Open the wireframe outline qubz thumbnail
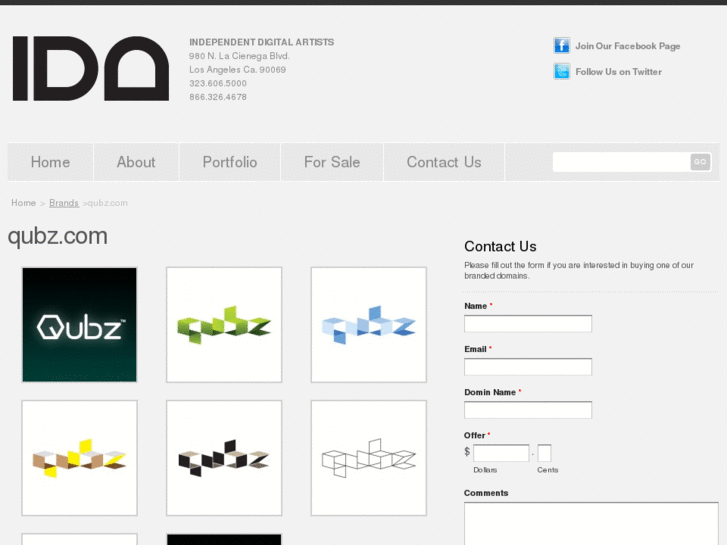The height and width of the screenshot is (545, 727). (x=369, y=458)
